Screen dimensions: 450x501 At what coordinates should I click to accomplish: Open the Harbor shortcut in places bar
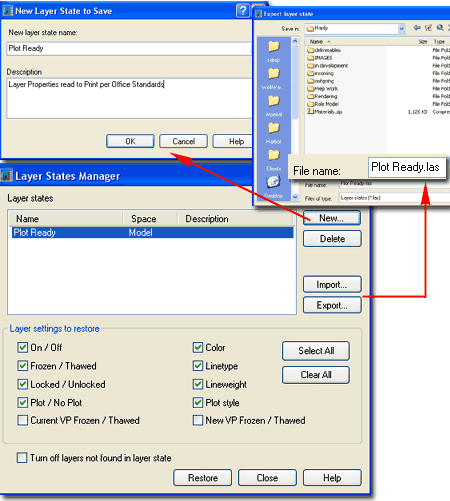[x=274, y=133]
